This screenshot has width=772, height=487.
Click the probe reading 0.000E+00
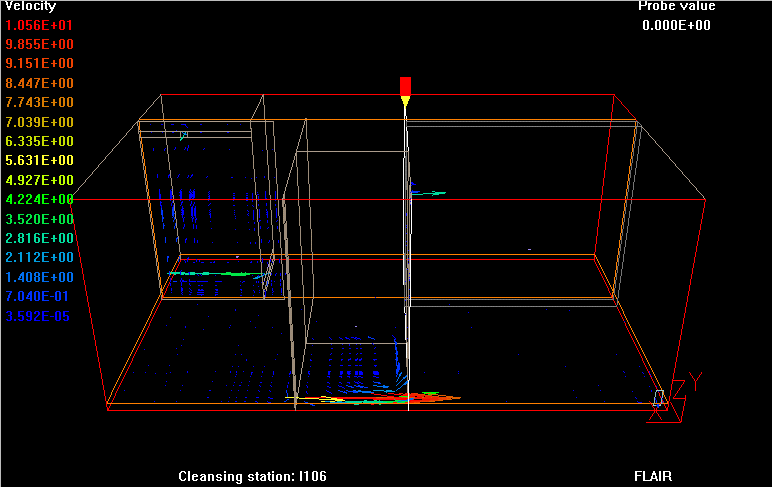pyautogui.click(x=676, y=25)
